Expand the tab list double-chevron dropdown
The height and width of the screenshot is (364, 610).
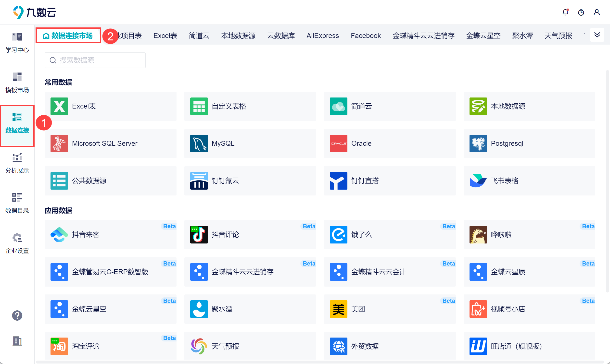597,35
